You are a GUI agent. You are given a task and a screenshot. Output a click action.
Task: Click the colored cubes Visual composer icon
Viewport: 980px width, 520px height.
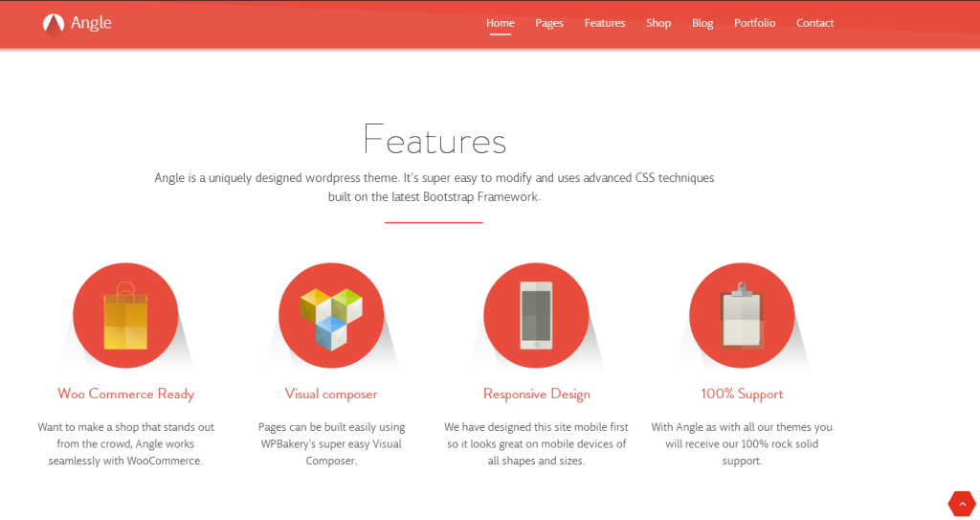click(x=331, y=315)
